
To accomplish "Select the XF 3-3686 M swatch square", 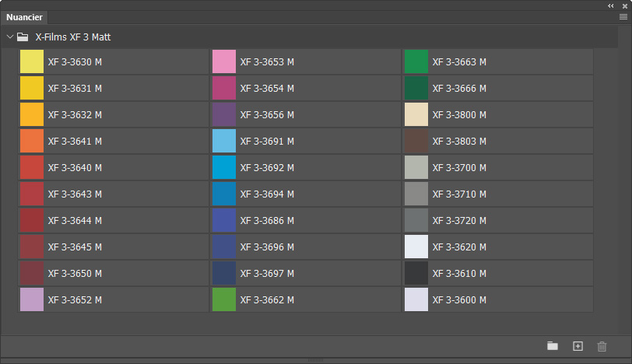I will (x=224, y=220).
